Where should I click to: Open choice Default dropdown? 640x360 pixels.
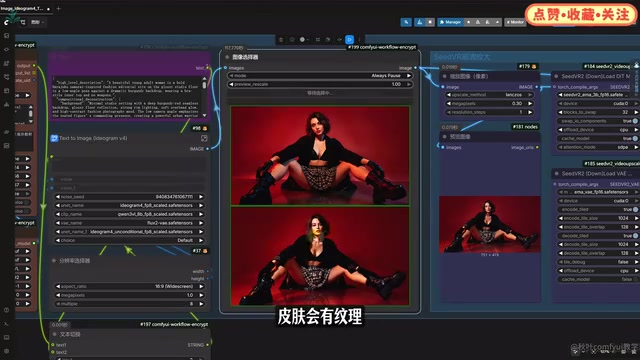pyautogui.click(x=129, y=240)
